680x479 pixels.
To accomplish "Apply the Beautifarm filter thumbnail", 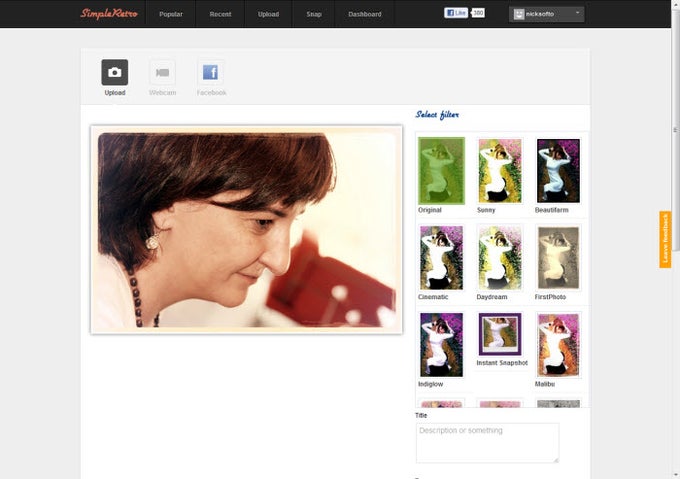I will tap(558, 171).
